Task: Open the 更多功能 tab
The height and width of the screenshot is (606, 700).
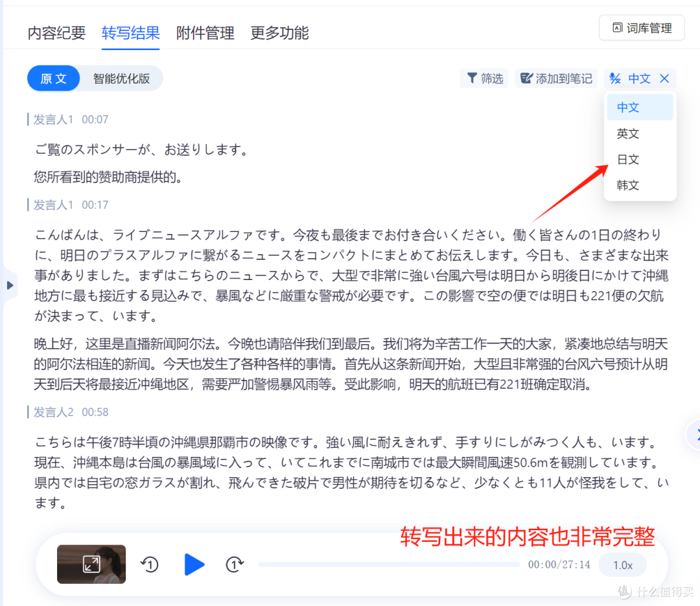Action: pos(279,32)
